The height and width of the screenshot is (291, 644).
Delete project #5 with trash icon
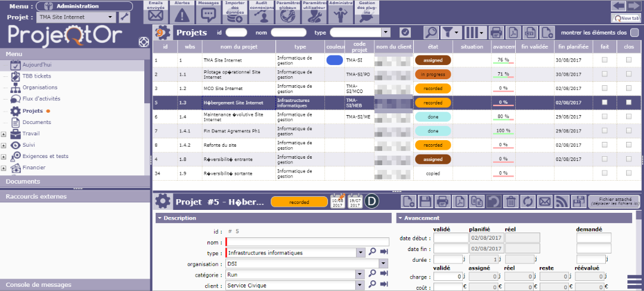(x=510, y=202)
